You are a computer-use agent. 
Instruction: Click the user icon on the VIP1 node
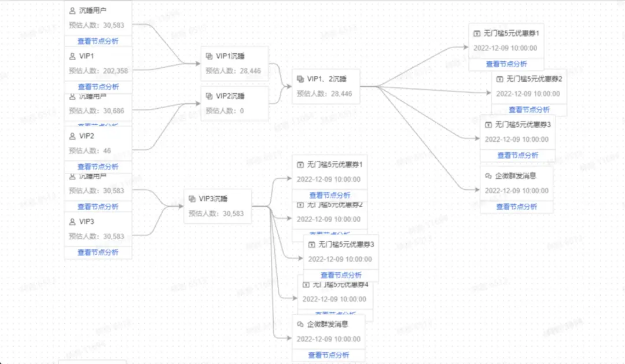coord(72,56)
